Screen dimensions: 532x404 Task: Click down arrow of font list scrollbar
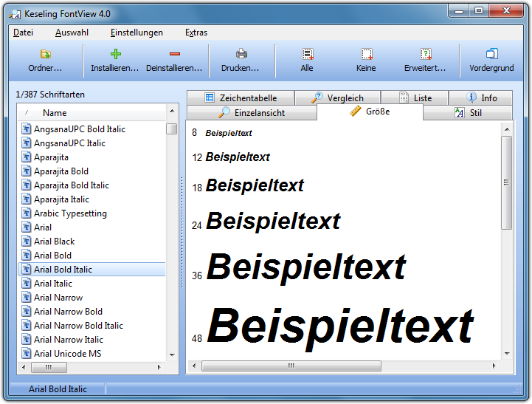[172, 355]
